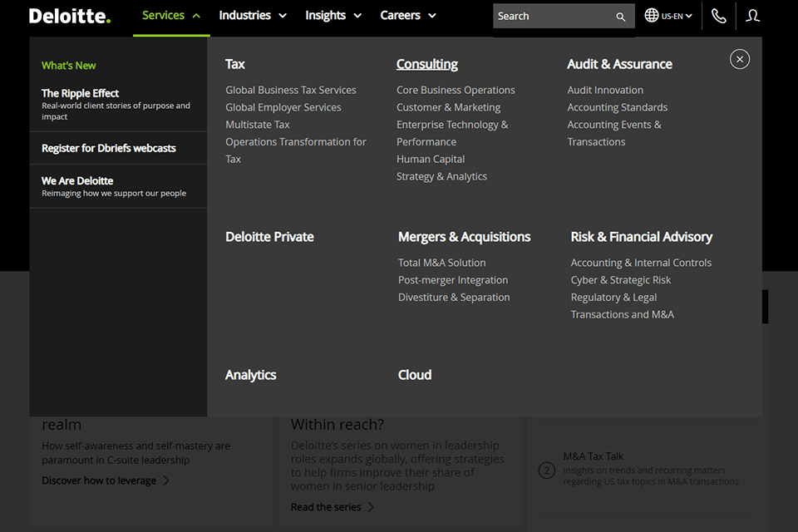The width and height of the screenshot is (798, 532).
Task: Open the M&A Tax Talk item
Action: tap(593, 456)
